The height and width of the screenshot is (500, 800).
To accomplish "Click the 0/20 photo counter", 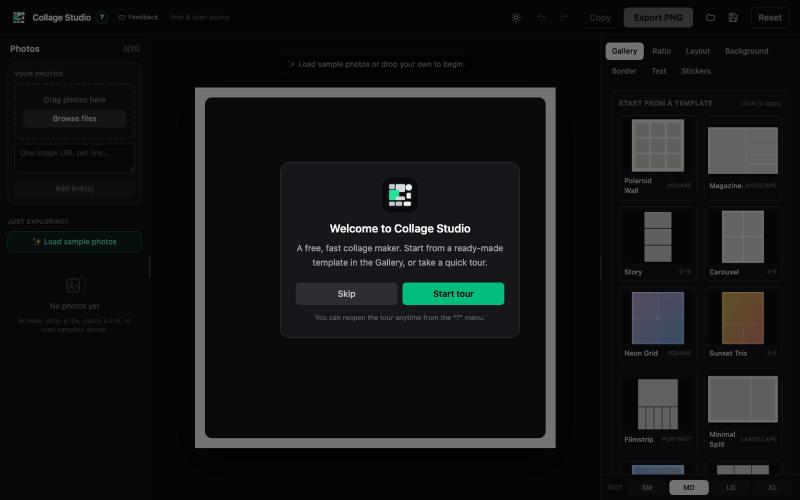I will coord(131,48).
